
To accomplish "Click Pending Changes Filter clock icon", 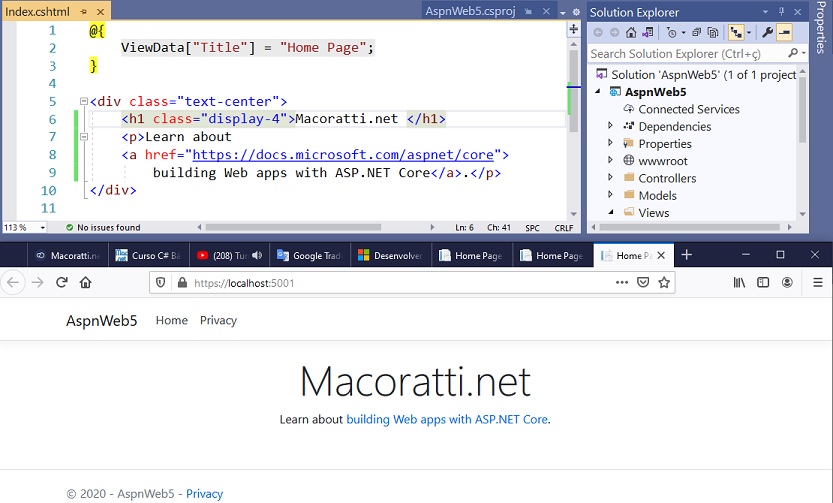I will pos(672,33).
